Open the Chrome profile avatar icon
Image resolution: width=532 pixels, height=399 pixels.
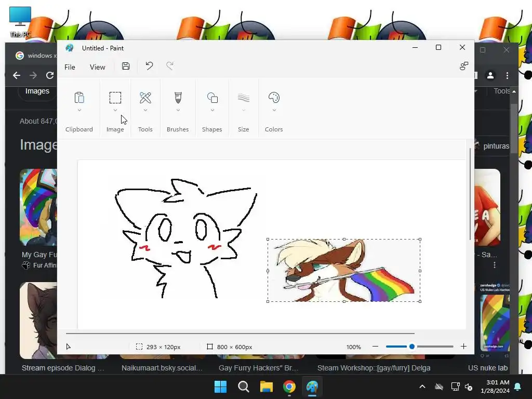[490, 75]
